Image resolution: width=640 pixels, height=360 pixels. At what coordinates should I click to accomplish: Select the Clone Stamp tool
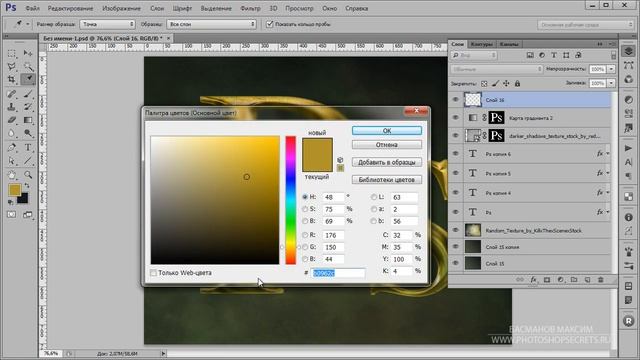point(11,107)
